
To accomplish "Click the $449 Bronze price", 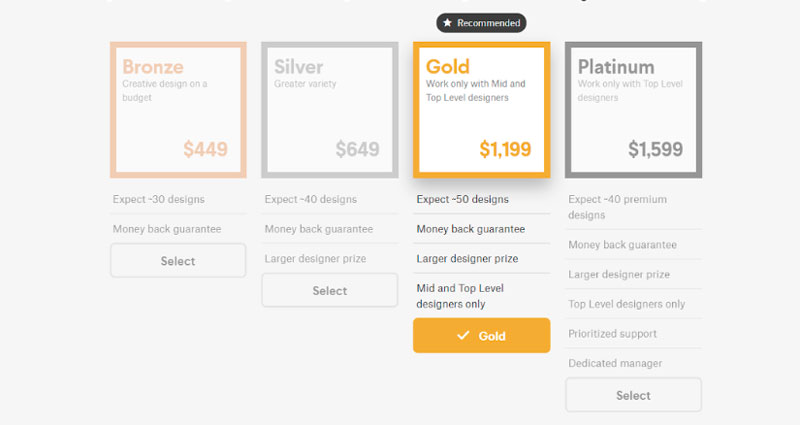I will click(205, 149).
